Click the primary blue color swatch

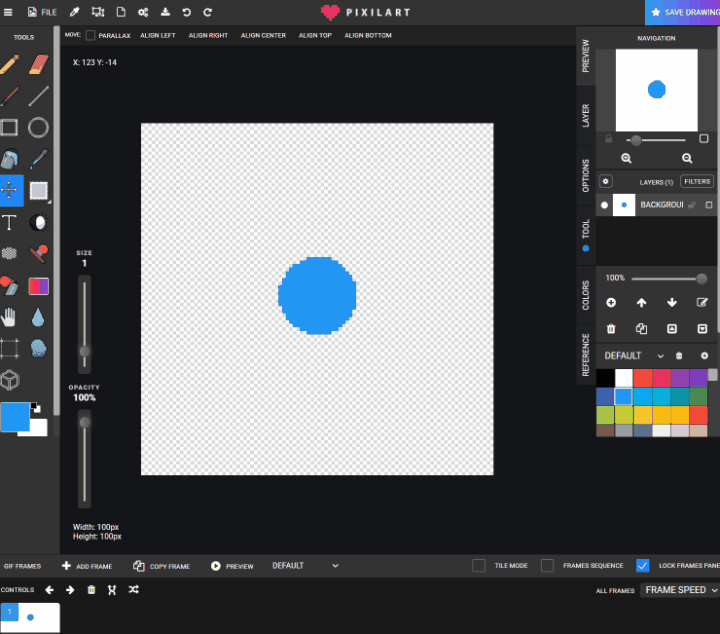point(15,417)
